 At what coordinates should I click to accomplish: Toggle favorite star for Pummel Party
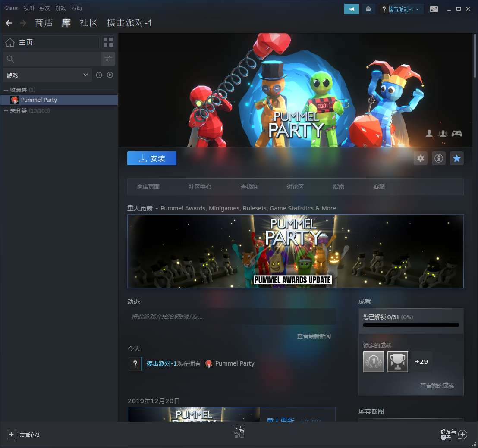(457, 158)
